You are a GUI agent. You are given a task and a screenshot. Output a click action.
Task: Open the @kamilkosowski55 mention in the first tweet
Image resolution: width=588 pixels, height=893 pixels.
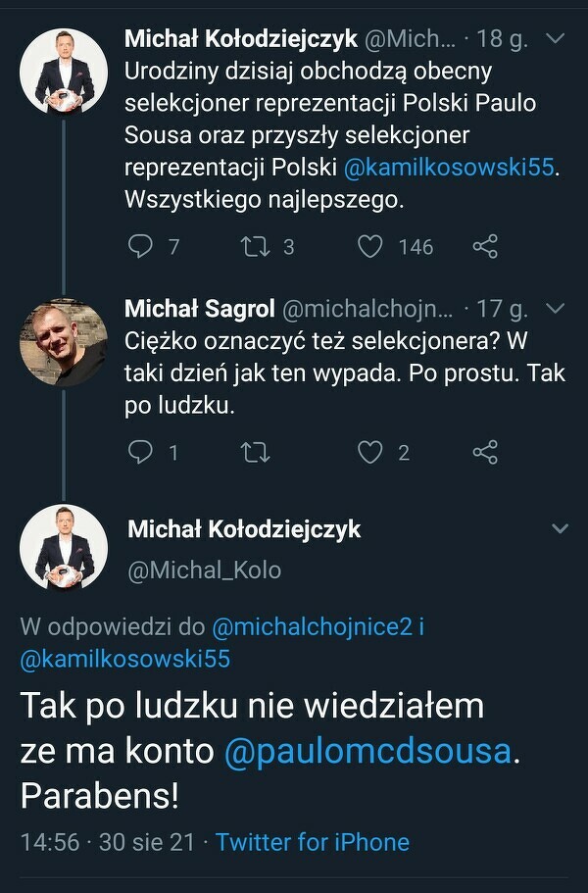tap(450, 168)
